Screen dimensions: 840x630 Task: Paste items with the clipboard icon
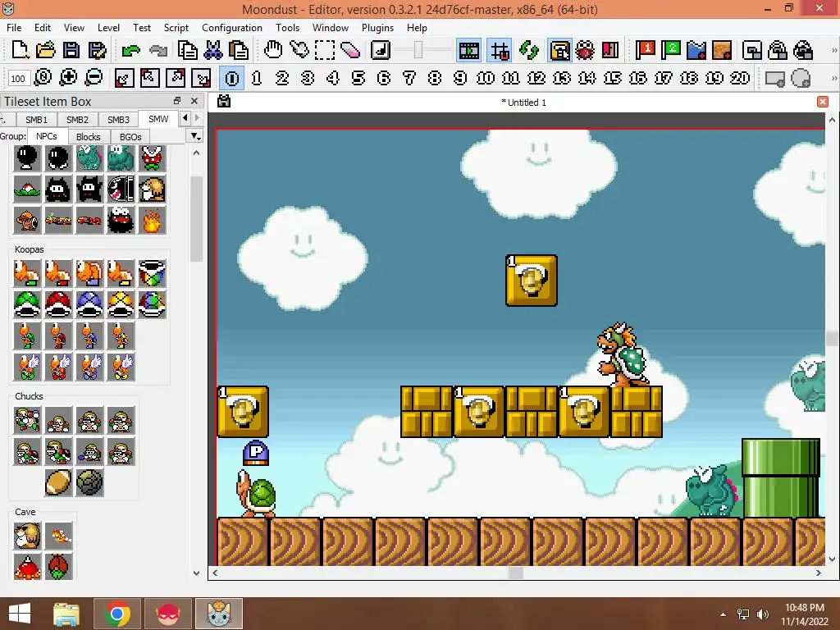239,50
